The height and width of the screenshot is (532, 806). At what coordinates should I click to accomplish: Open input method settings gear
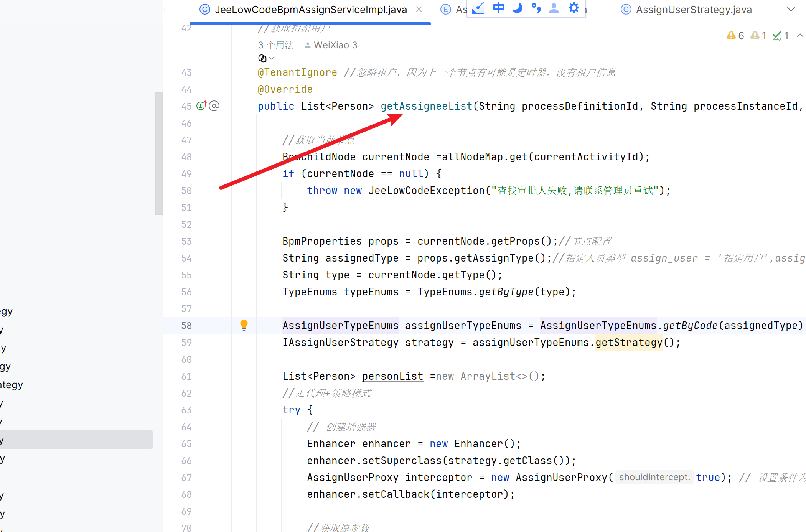coord(574,8)
